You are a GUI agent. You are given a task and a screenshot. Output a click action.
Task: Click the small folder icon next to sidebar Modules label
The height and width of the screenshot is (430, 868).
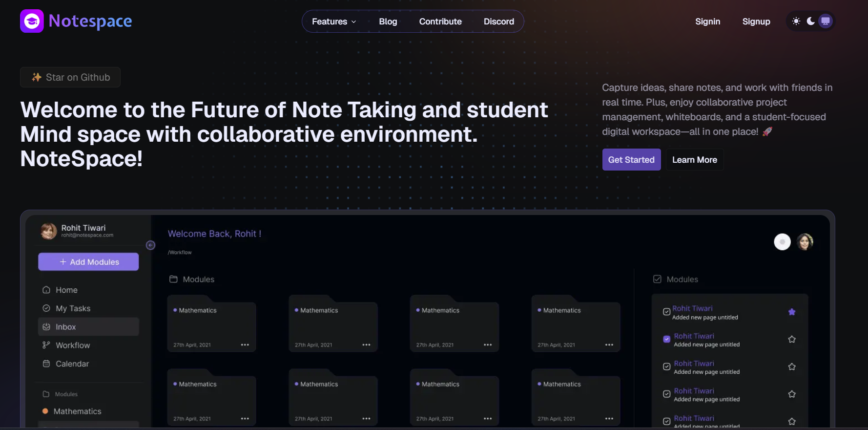coord(46,394)
